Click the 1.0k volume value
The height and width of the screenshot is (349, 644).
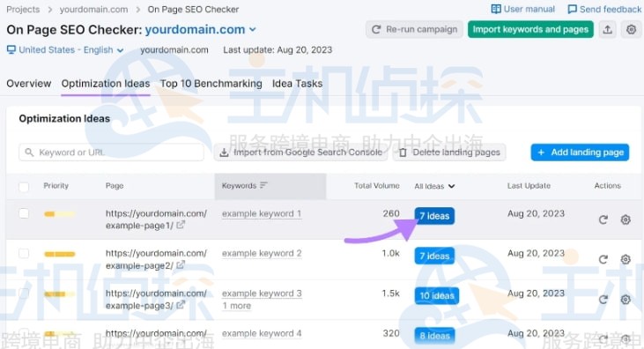pyautogui.click(x=390, y=253)
